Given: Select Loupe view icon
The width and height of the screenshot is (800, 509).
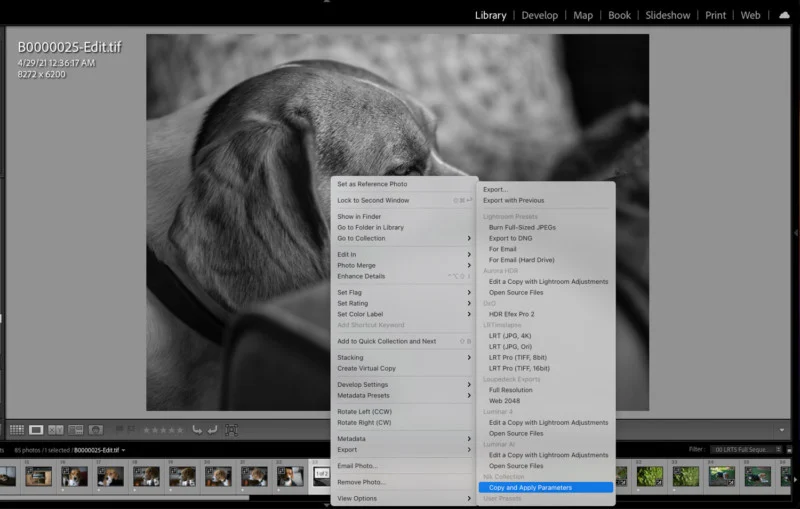Looking at the screenshot, I should point(36,430).
